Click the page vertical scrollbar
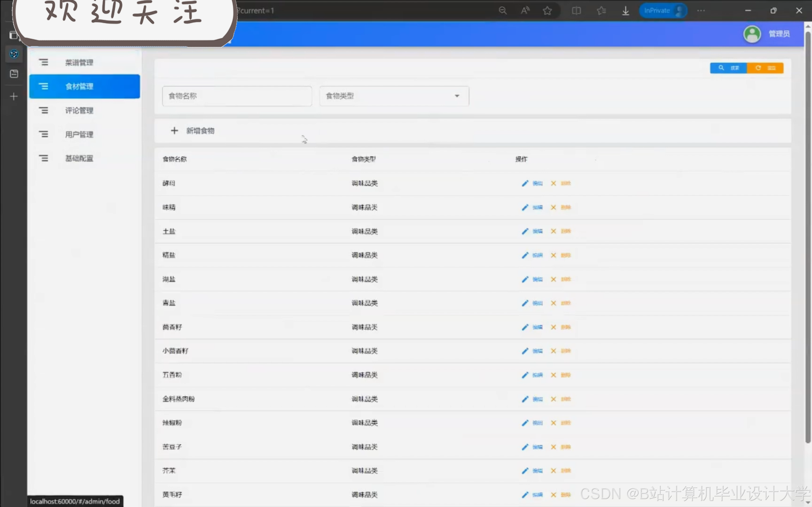 [808, 235]
